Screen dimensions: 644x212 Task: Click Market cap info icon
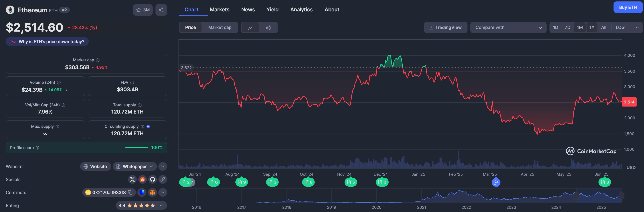(98, 60)
